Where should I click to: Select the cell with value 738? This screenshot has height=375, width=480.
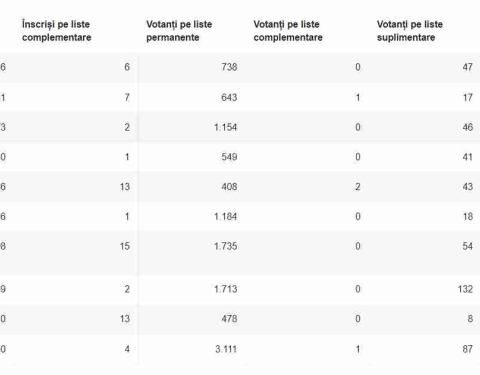[x=229, y=67]
